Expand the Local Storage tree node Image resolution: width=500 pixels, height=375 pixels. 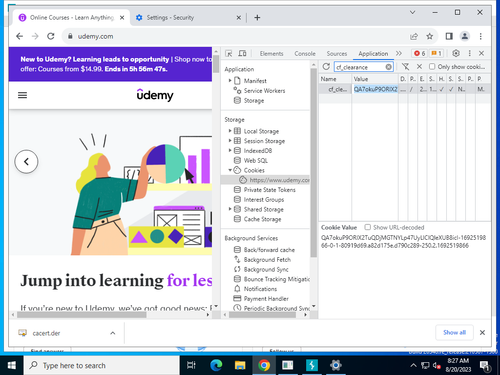(230, 131)
